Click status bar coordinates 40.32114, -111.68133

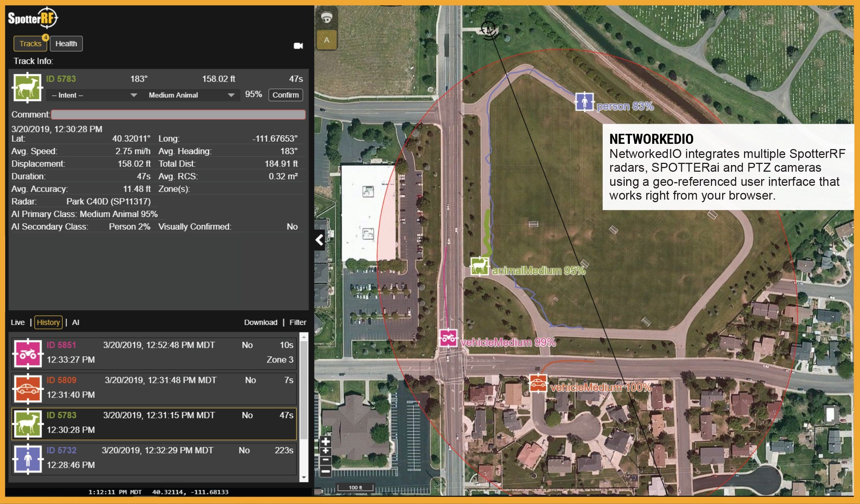(x=190, y=492)
